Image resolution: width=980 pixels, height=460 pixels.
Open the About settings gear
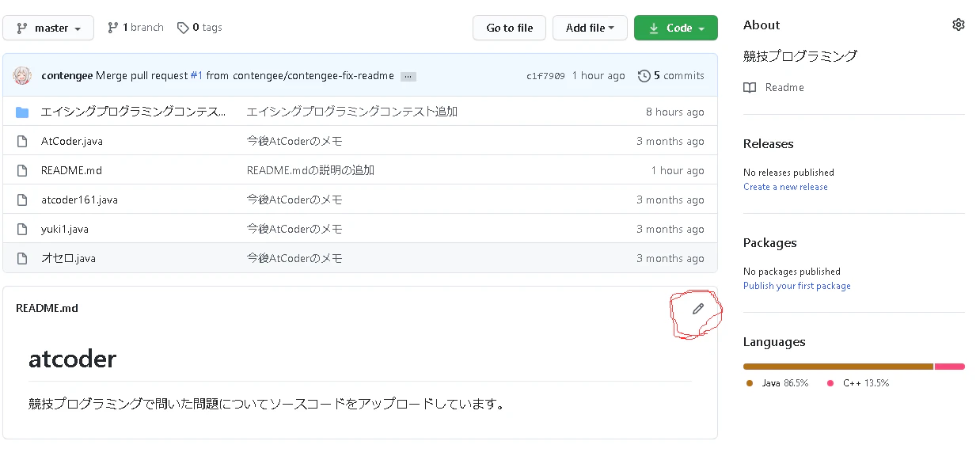coord(959,25)
